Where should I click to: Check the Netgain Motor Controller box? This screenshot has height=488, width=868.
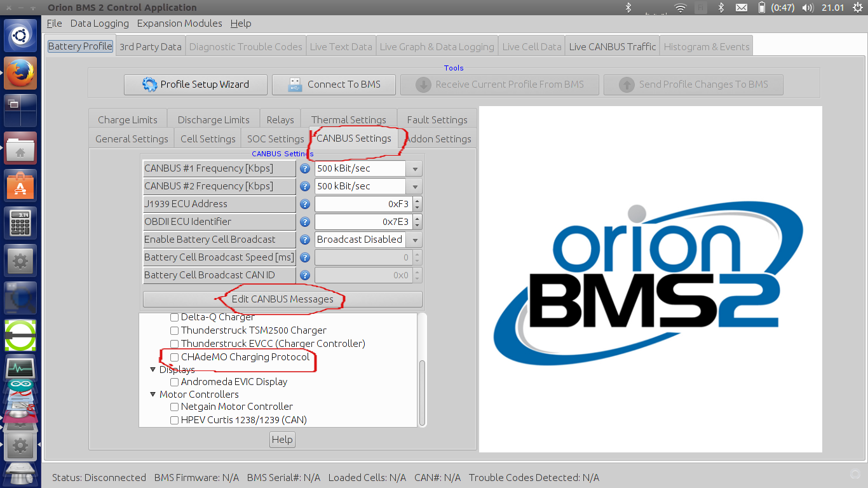(x=175, y=407)
